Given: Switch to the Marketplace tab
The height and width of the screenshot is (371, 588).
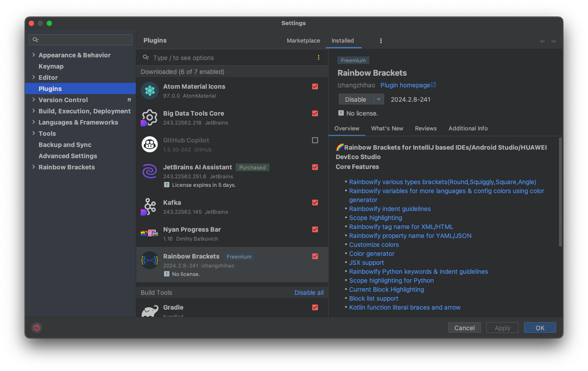Looking at the screenshot, I should pyautogui.click(x=303, y=40).
